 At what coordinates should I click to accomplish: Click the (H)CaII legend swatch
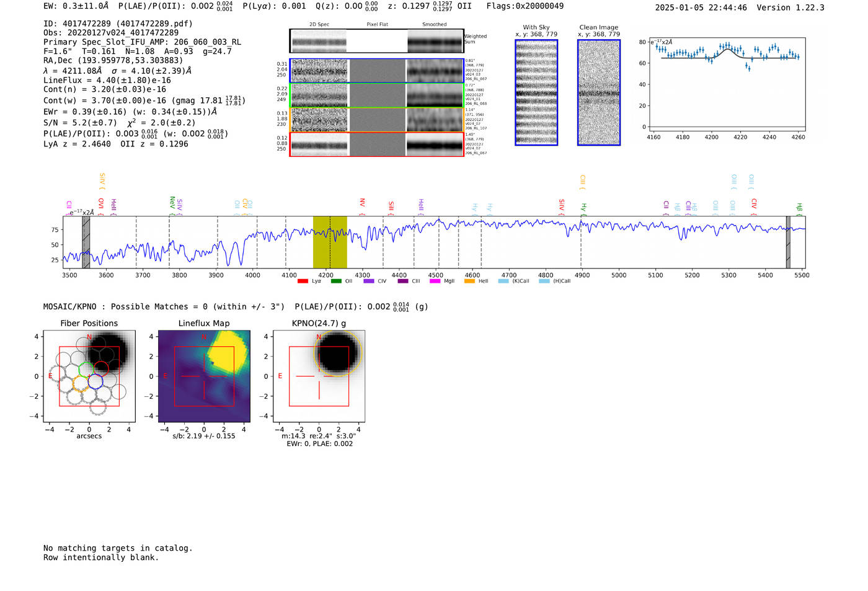click(544, 281)
